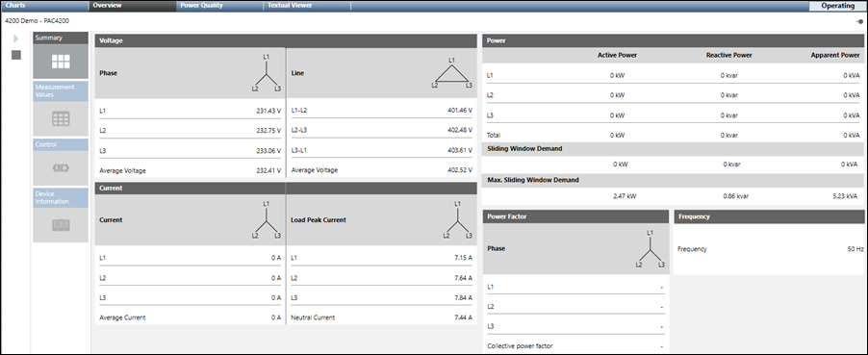This screenshot has height=355, width=868.
Task: Click the gray stop square icon
Action: pyautogui.click(x=16, y=55)
